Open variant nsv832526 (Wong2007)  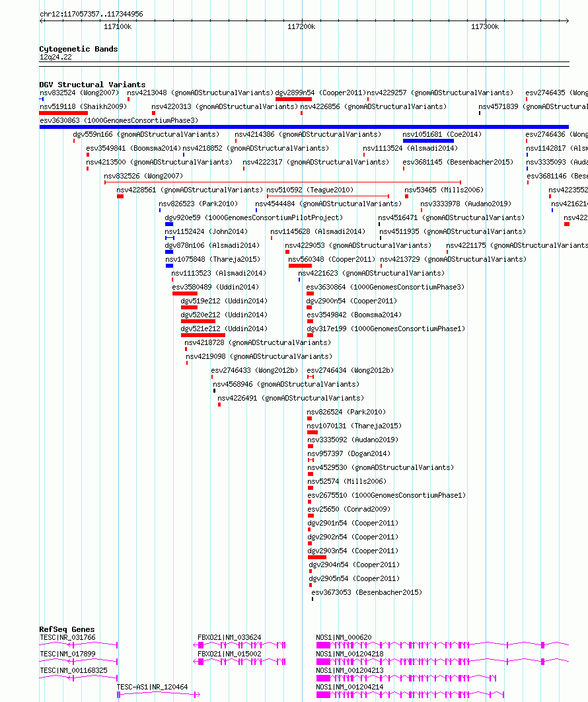click(x=143, y=176)
